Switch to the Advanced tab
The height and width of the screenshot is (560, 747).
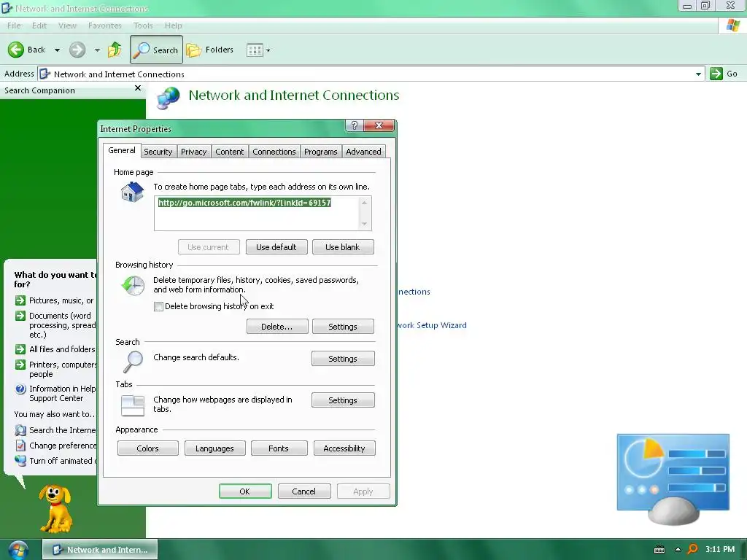pos(363,152)
